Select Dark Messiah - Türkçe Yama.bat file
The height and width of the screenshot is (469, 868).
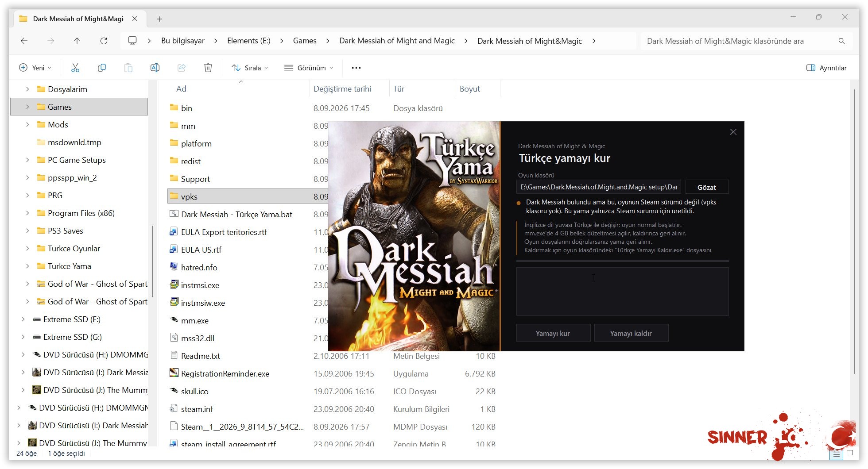tap(236, 214)
